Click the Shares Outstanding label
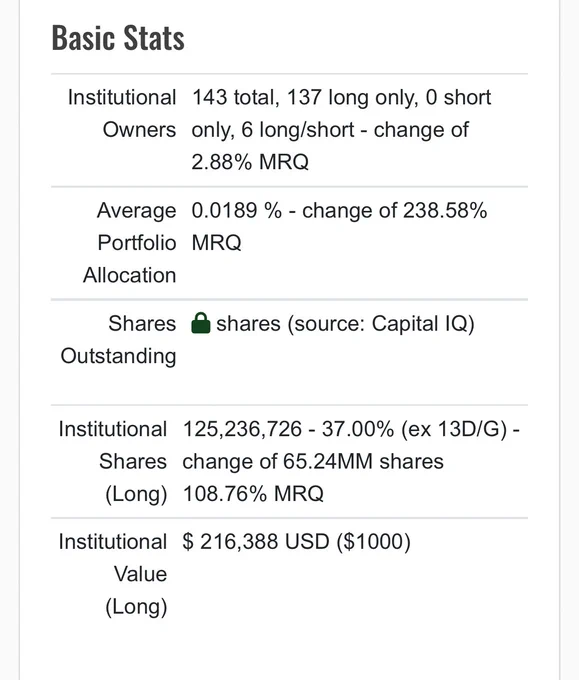Viewport: 579px width, 680px height. 118,340
